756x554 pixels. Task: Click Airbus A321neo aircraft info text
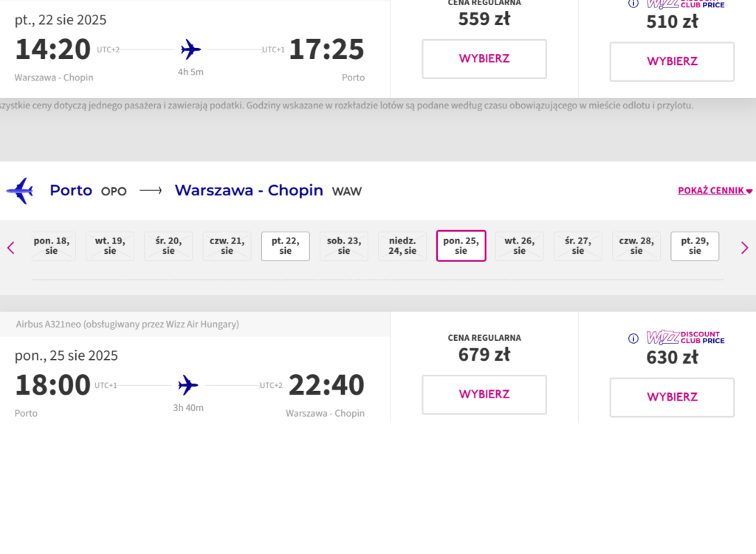click(127, 325)
